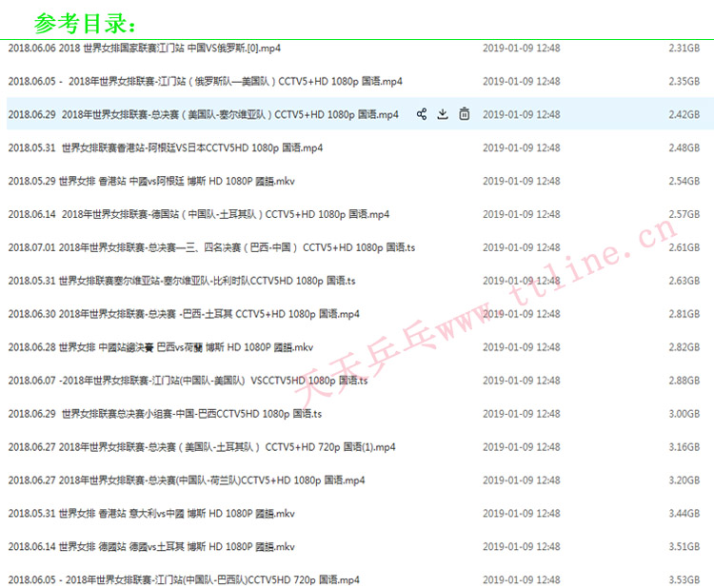Select the 中国队-荷兰队 总决赛 file
This screenshot has width=714, height=588.
pyautogui.click(x=187, y=480)
